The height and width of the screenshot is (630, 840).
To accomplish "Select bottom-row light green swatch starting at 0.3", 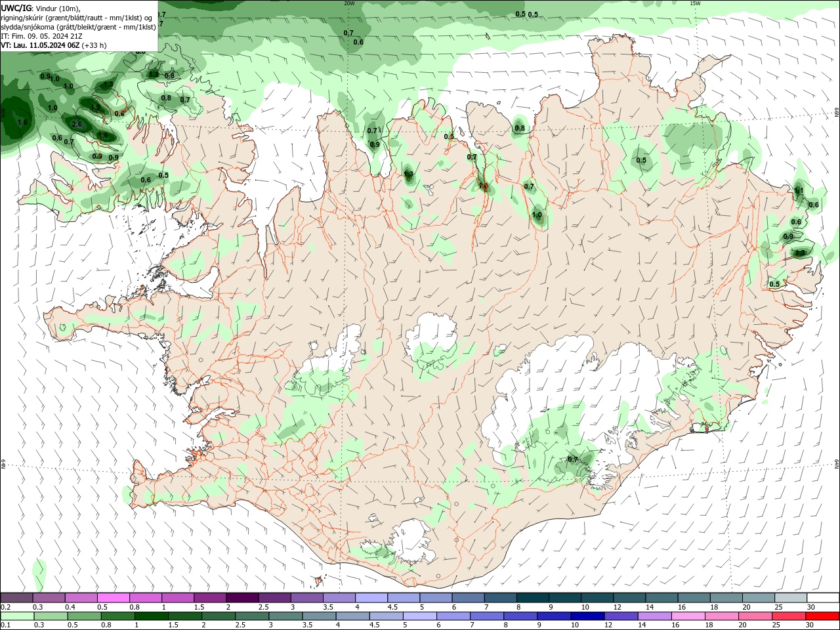I will [x=51, y=616].
